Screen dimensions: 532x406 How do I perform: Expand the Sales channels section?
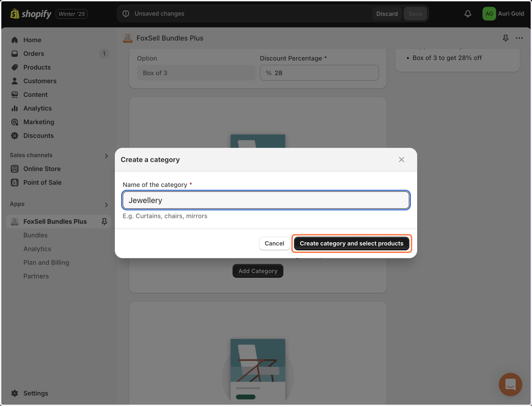(106, 156)
